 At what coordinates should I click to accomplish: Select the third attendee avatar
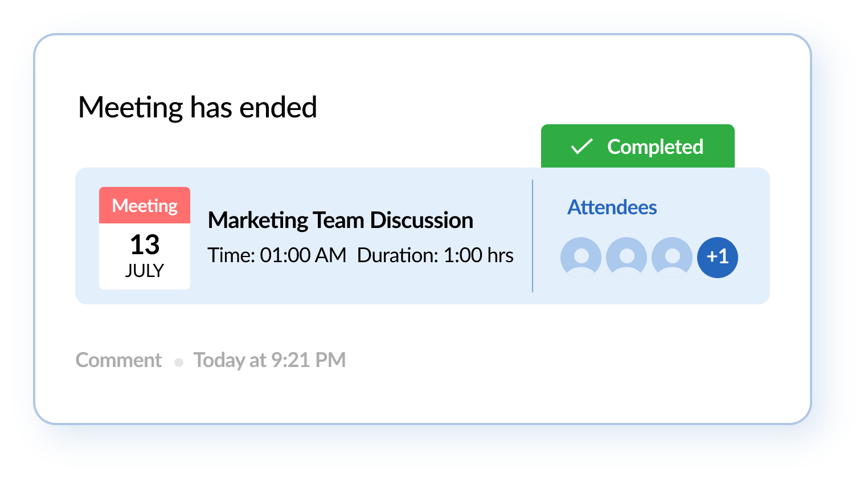click(x=672, y=257)
